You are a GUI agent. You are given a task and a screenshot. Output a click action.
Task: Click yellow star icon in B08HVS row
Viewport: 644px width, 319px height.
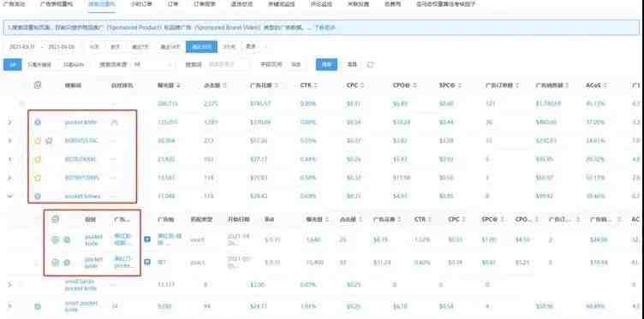38,140
